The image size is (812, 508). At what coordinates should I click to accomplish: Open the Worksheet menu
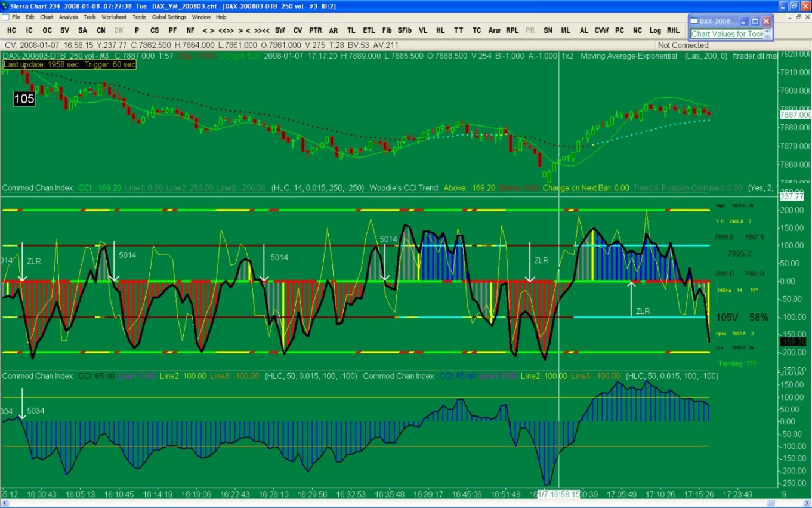[114, 17]
